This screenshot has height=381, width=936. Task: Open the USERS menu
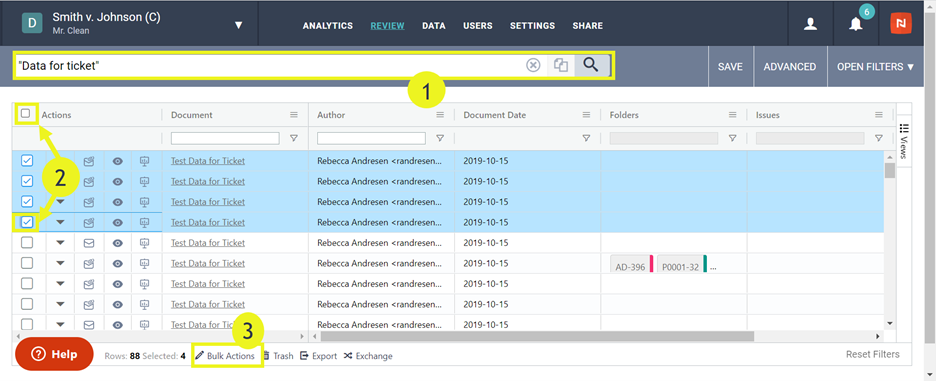[x=478, y=26]
